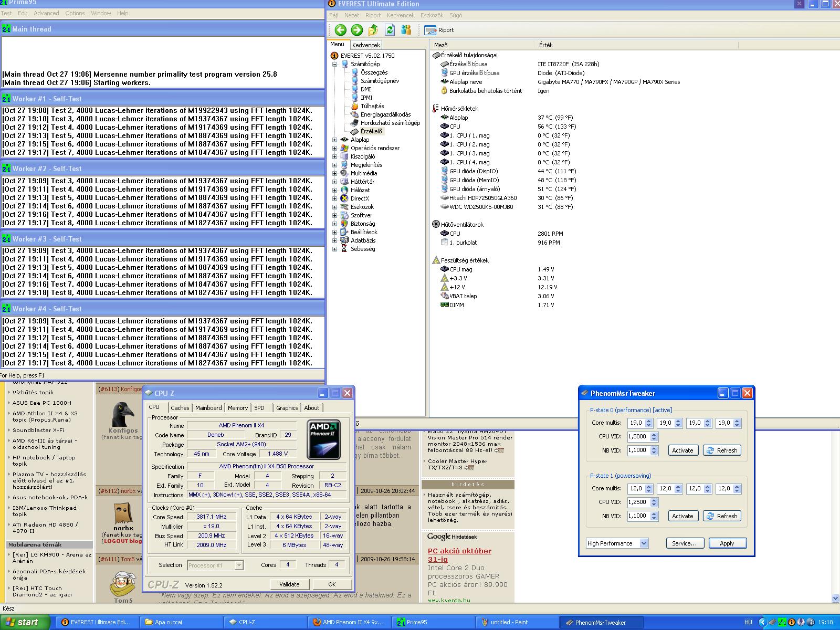Click Activate for P-state 1 powersaving
This screenshot has width=840, height=630.
[682, 516]
